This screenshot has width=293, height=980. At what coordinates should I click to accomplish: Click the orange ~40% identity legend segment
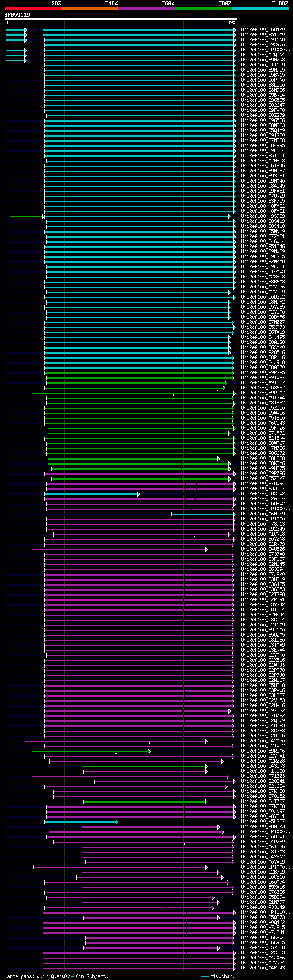click(90, 8)
